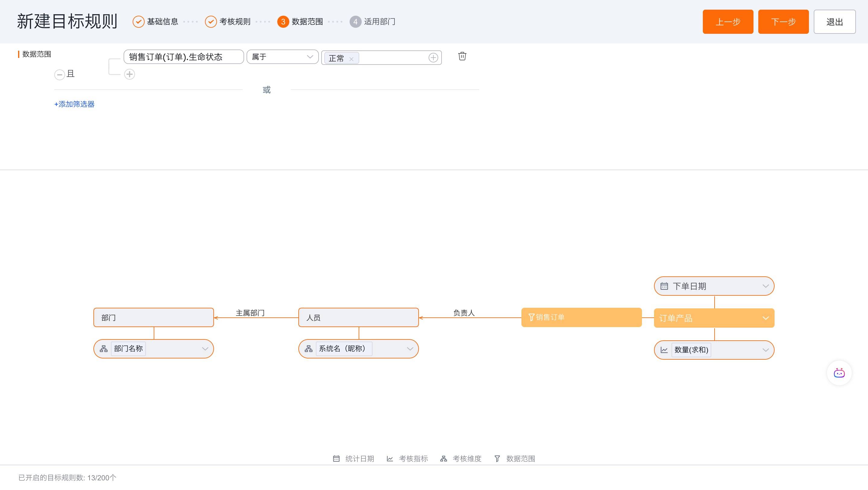Expand the 订单产品 dropdown
The height and width of the screenshot is (490, 868).
coord(765,318)
